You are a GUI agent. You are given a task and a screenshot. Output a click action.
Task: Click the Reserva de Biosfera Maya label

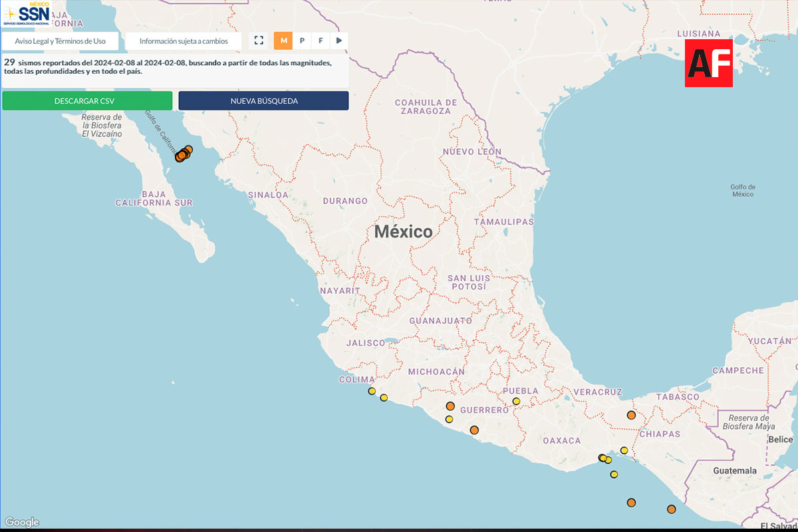coord(749,422)
